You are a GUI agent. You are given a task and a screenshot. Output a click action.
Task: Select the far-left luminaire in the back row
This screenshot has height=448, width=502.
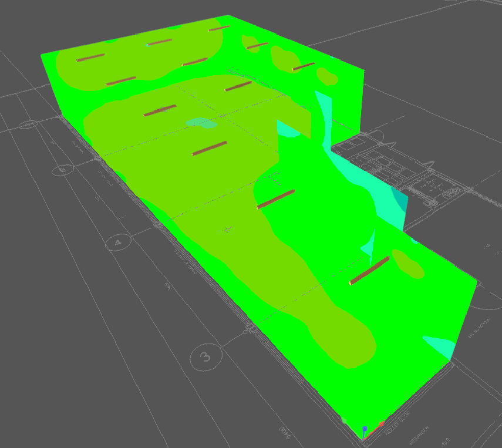coord(90,58)
